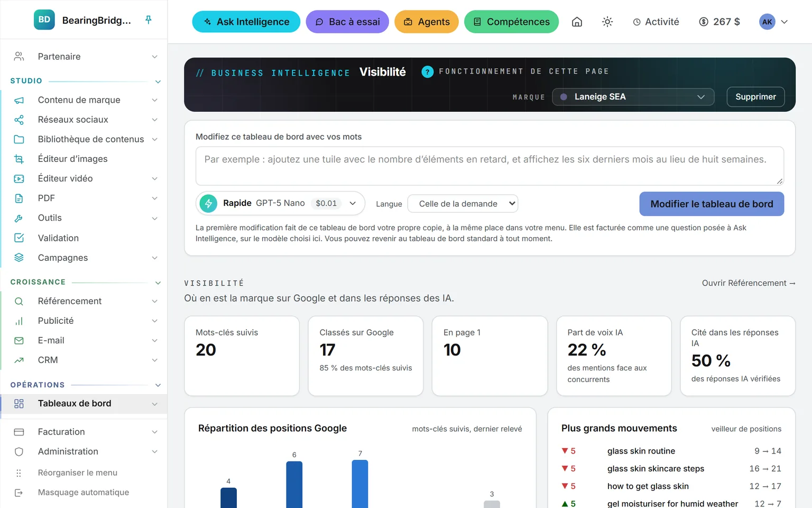Expand the Partenaire menu chevron
The height and width of the screenshot is (508, 812).
(x=155, y=57)
